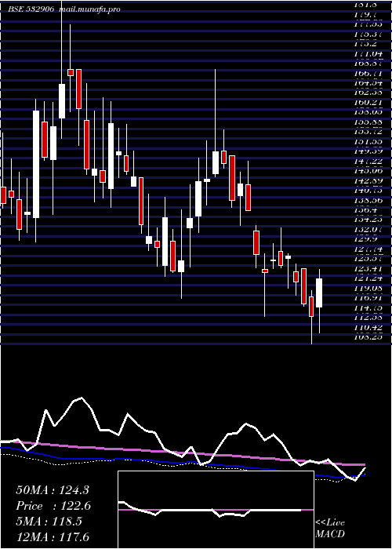Click the 123.41 price axis label
The image size is (392, 549).
tap(368, 269)
